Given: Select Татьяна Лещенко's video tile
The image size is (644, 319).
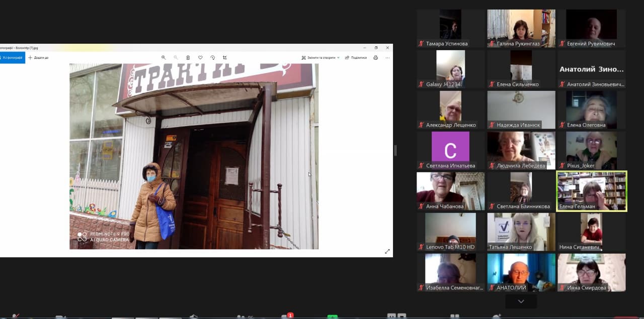Looking at the screenshot, I should pos(521,232).
